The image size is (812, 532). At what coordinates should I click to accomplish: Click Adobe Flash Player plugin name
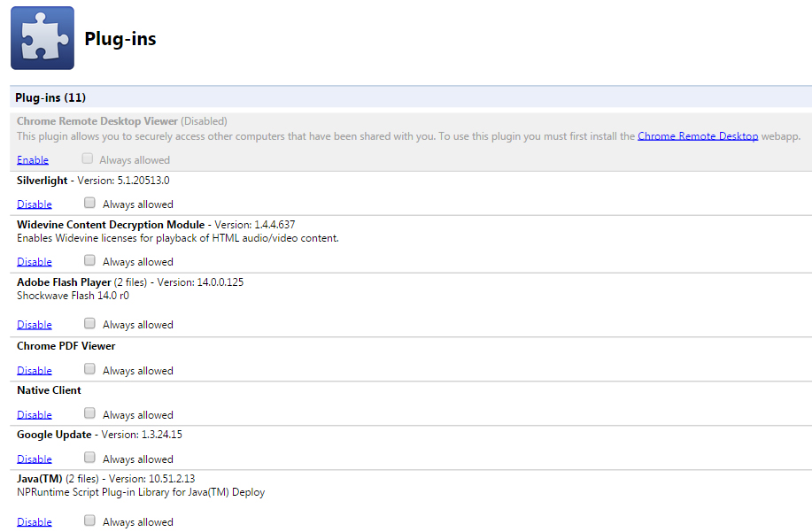coord(64,282)
